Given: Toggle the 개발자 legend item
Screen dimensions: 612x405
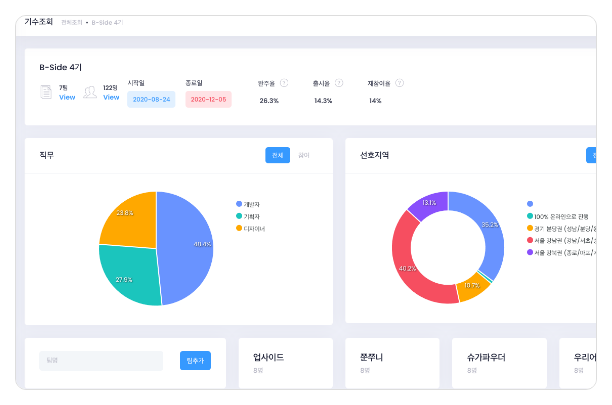Looking at the screenshot, I should tap(250, 204).
